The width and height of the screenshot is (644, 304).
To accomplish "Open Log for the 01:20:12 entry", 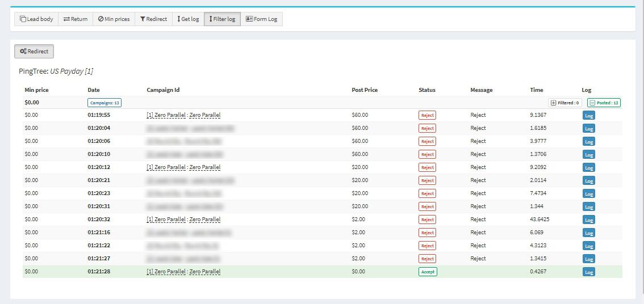I will 589,168.
